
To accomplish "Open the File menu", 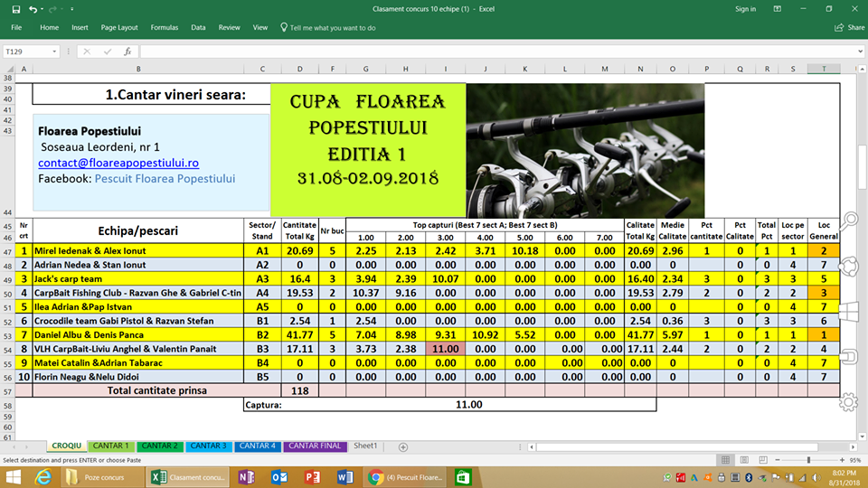I will (x=16, y=28).
